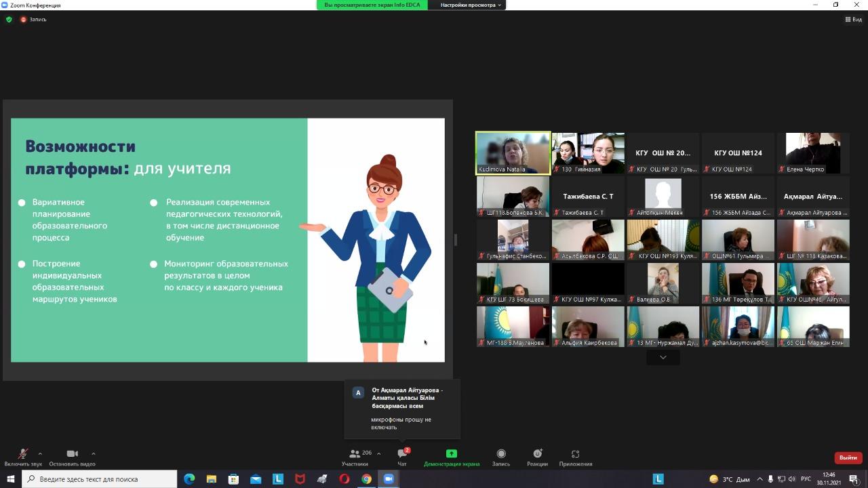Viewport: 868px width, 488px height.
Task: Open weather widget 3°C Дым
Action: pos(730,479)
